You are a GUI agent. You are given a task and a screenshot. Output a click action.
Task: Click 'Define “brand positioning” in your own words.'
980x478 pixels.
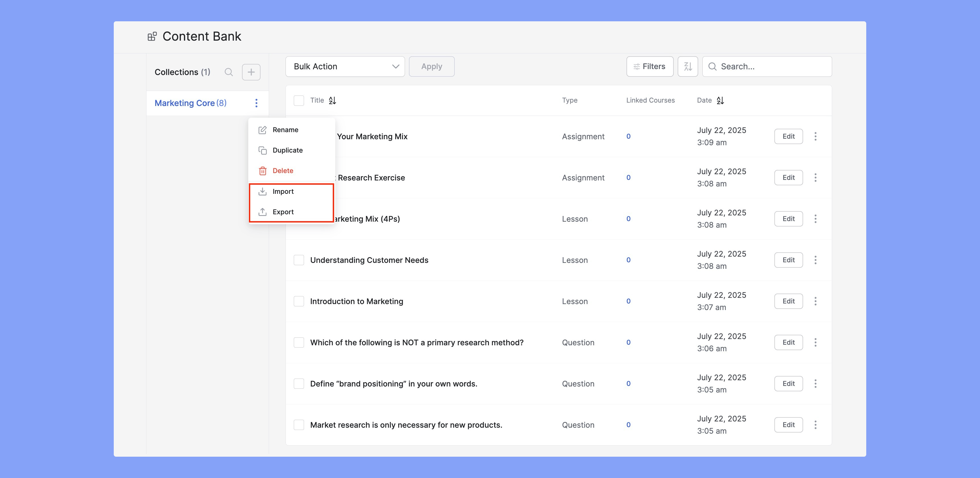pos(394,384)
